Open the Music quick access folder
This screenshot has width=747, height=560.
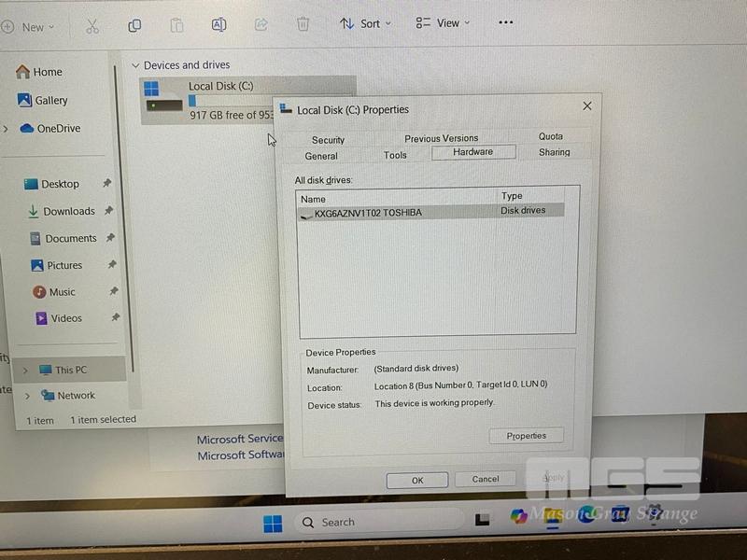pos(54,292)
